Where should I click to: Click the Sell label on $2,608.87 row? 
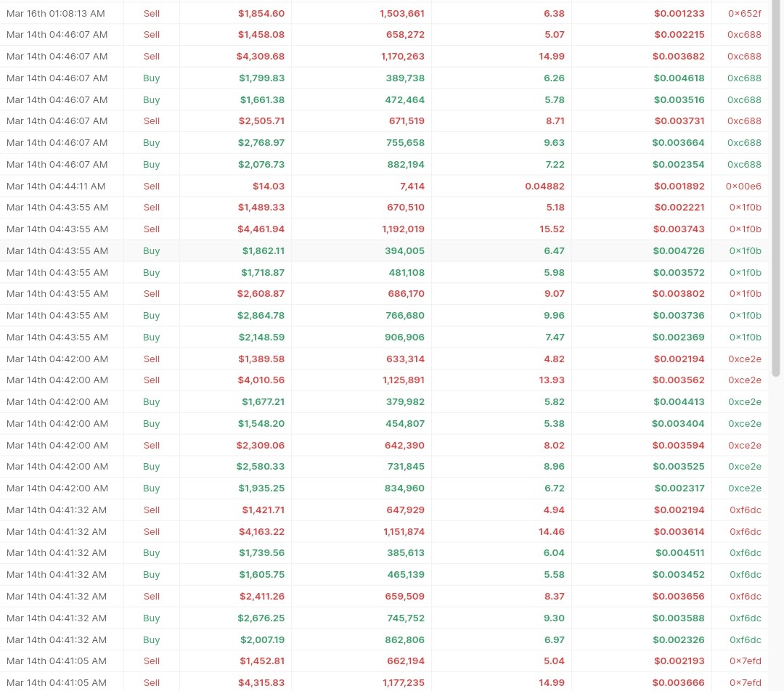[152, 293]
